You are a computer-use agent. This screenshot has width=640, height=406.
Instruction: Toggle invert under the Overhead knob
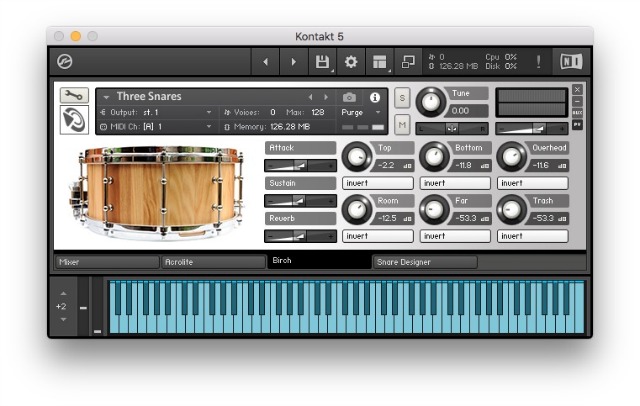coord(532,183)
